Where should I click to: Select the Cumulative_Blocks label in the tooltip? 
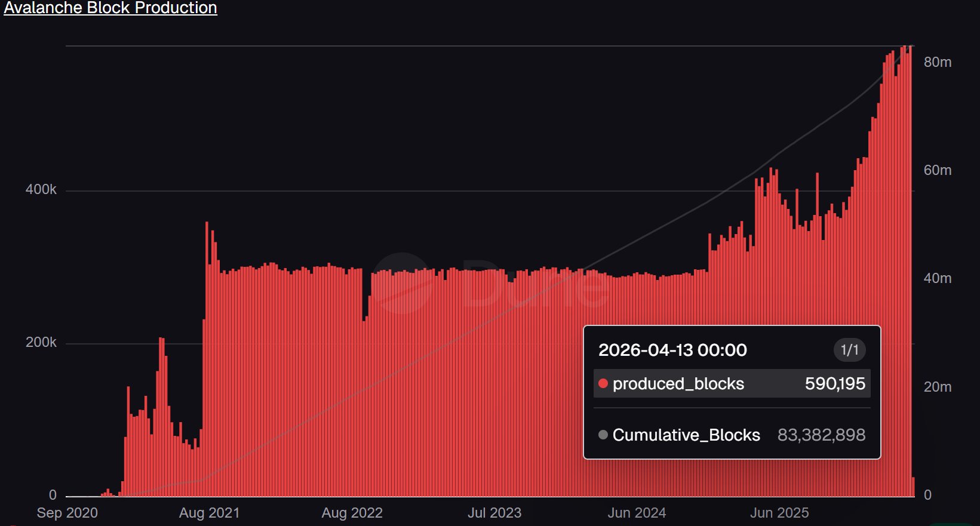pos(686,435)
